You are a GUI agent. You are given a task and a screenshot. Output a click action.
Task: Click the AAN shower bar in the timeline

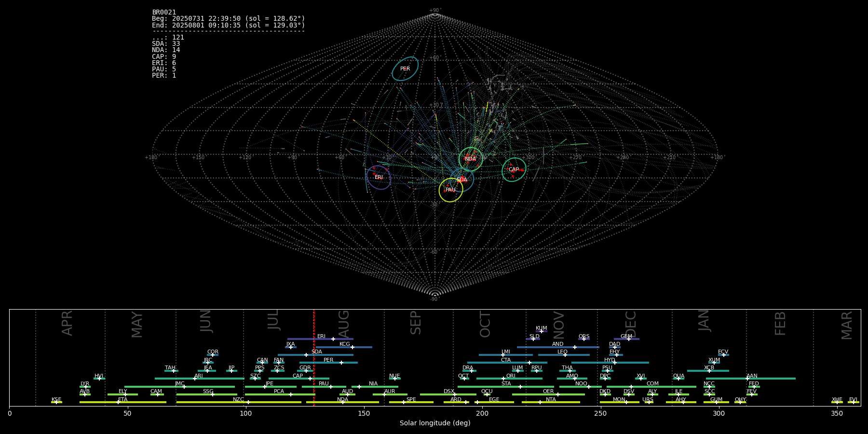coord(751,379)
